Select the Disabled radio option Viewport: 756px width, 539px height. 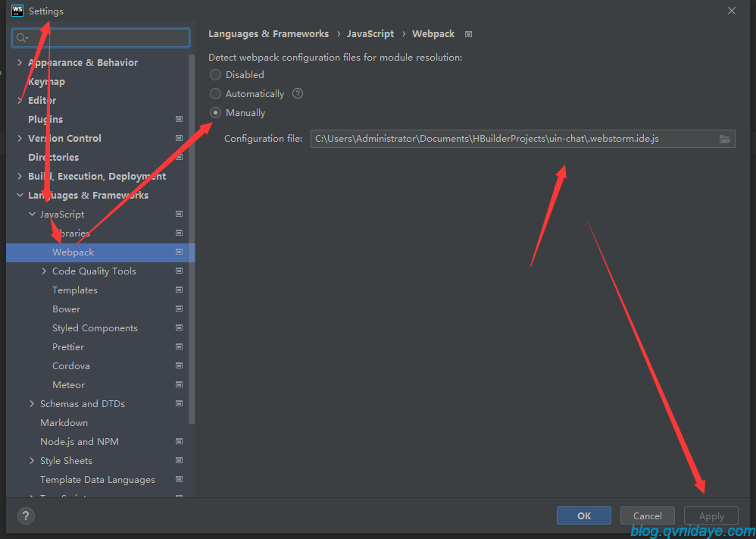click(215, 75)
